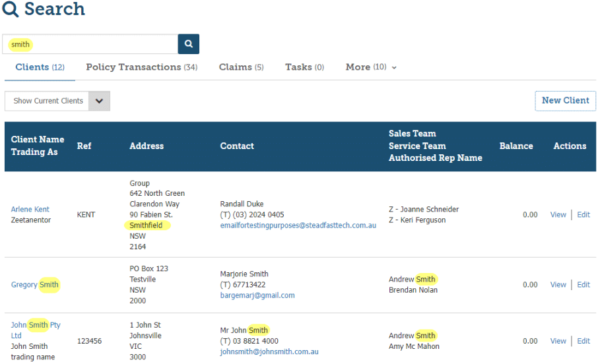This screenshot has height=364, width=598.
Task: Edit the John Smith Pty Ltd record
Action: 583,341
